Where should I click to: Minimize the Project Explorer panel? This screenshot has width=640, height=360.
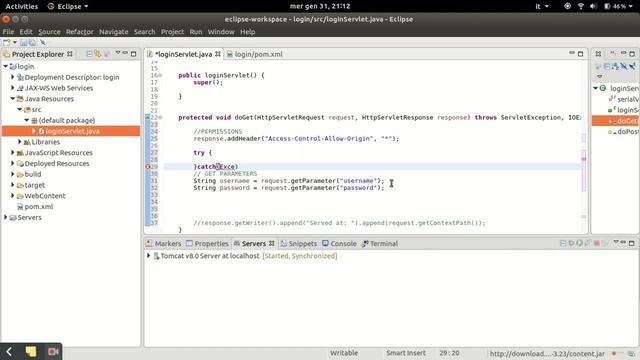click(x=125, y=53)
